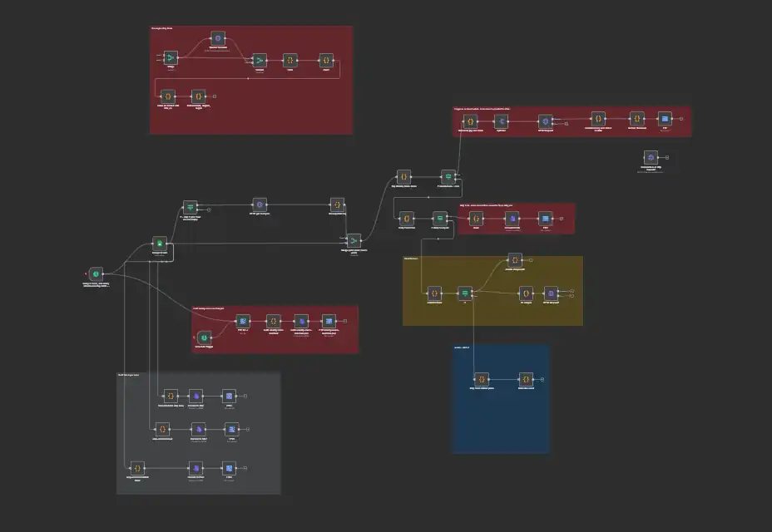This screenshot has width=772, height=532.
Task: Click the output handle after the blue note's last node
Action: coord(540,378)
